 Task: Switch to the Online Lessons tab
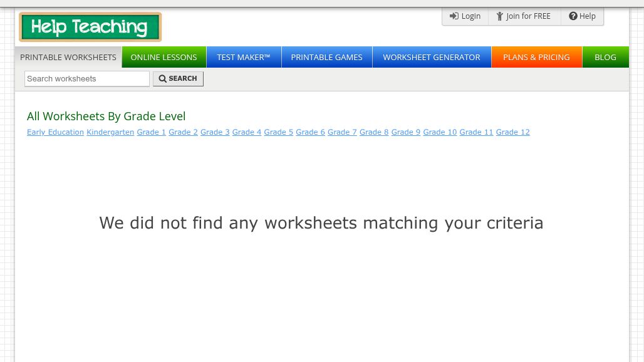point(164,57)
